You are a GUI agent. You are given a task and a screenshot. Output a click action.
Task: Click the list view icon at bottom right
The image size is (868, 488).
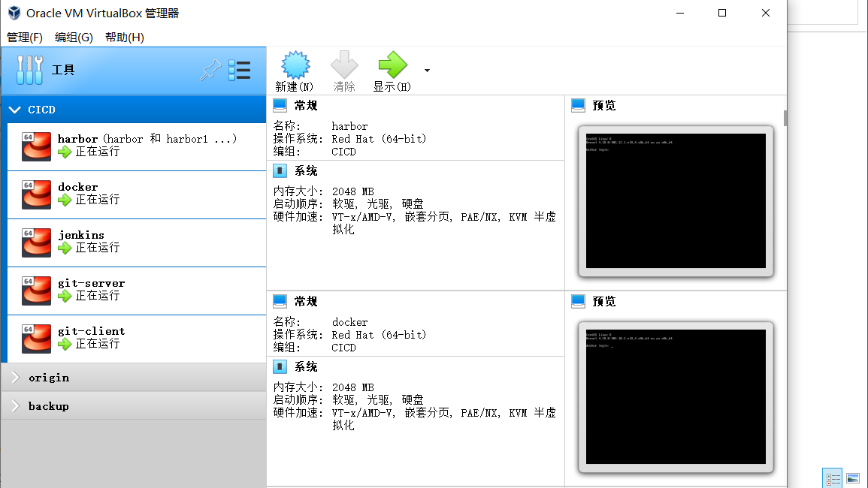pos(833,478)
